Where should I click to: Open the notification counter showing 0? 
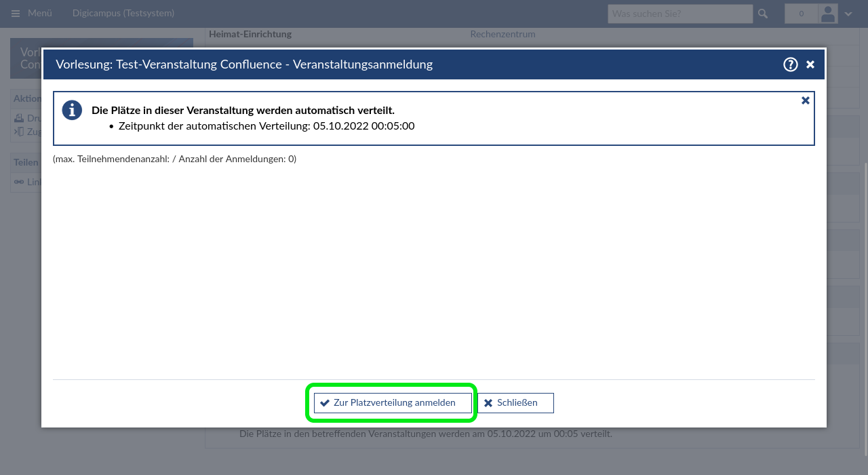coord(801,14)
